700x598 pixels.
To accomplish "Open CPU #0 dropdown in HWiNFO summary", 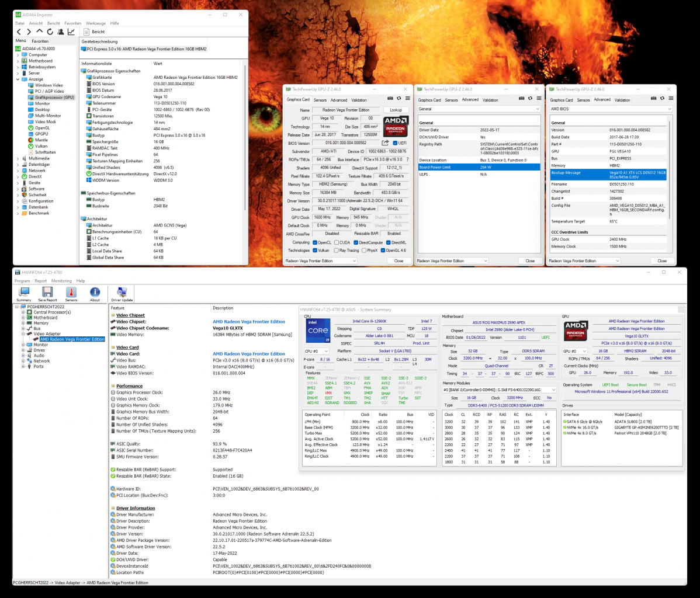I will (316, 351).
